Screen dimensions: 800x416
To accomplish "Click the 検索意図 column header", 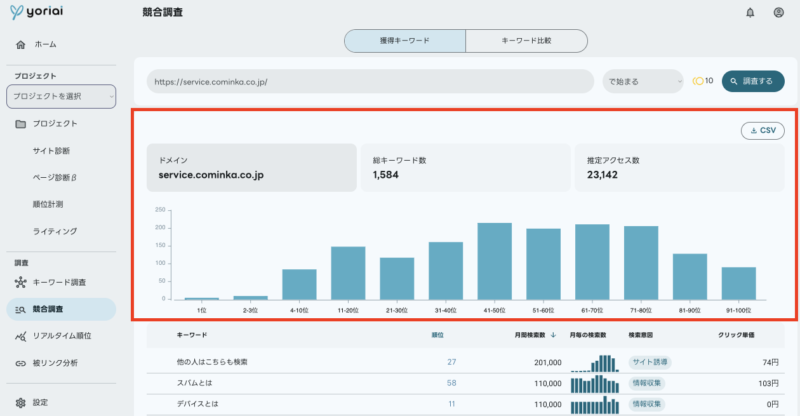I will 640,335.
